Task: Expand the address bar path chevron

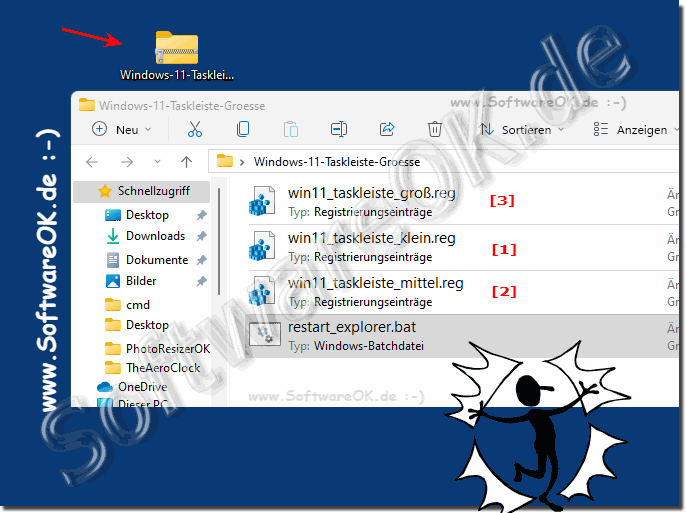Action: (242, 162)
